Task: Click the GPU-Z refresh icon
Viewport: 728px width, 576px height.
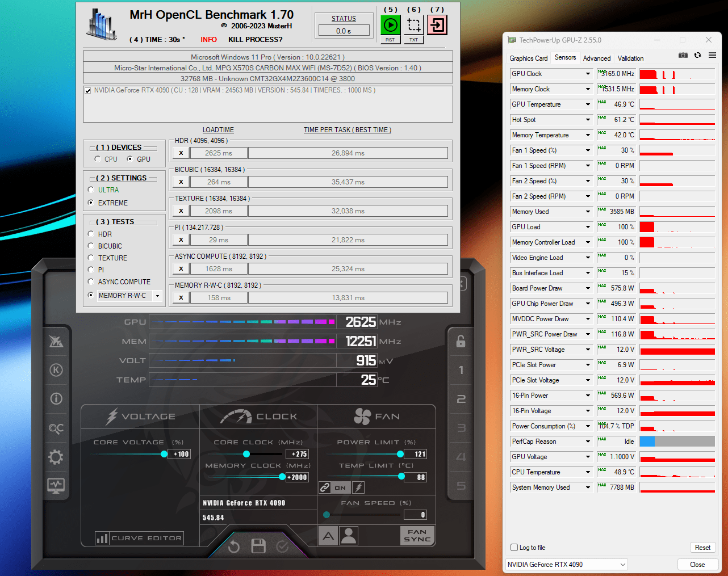Action: (x=697, y=55)
